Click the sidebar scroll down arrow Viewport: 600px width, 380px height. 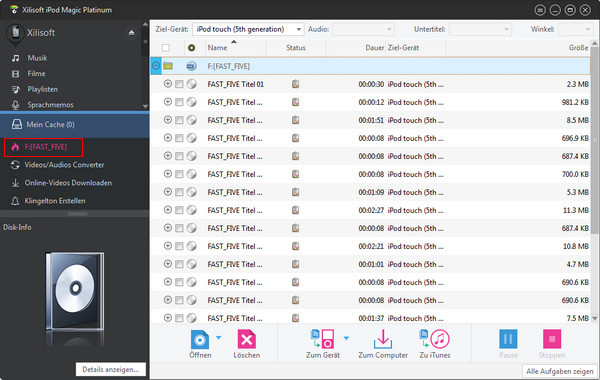pyautogui.click(x=145, y=106)
